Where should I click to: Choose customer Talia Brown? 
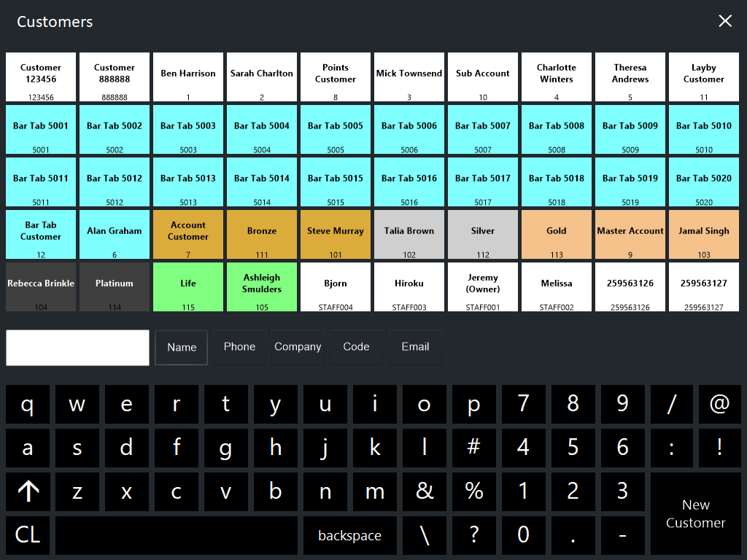tap(409, 234)
